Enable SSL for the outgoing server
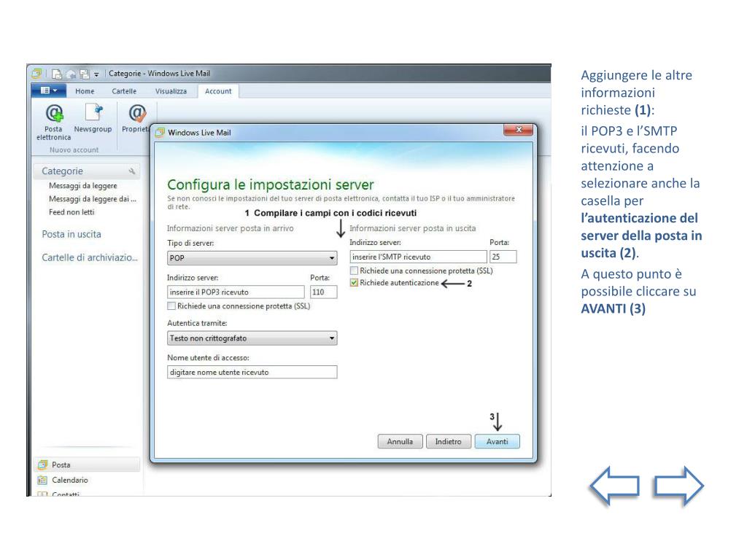This screenshot has height=560, width=747. (x=354, y=271)
